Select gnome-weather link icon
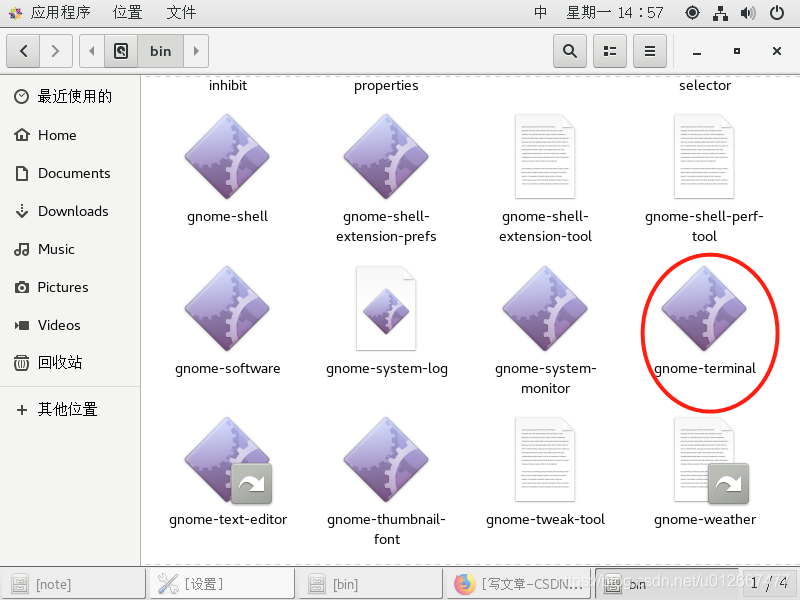800x600 pixels. pyautogui.click(x=710, y=460)
